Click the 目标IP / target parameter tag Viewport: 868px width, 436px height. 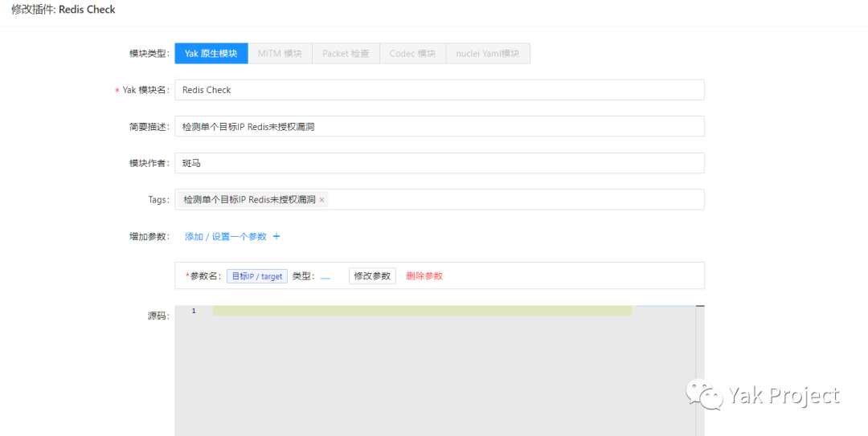257,276
